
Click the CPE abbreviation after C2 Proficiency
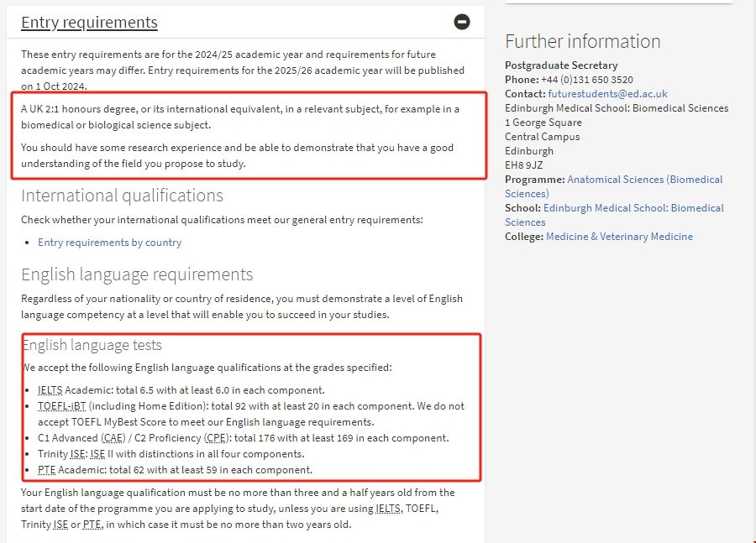(217, 438)
